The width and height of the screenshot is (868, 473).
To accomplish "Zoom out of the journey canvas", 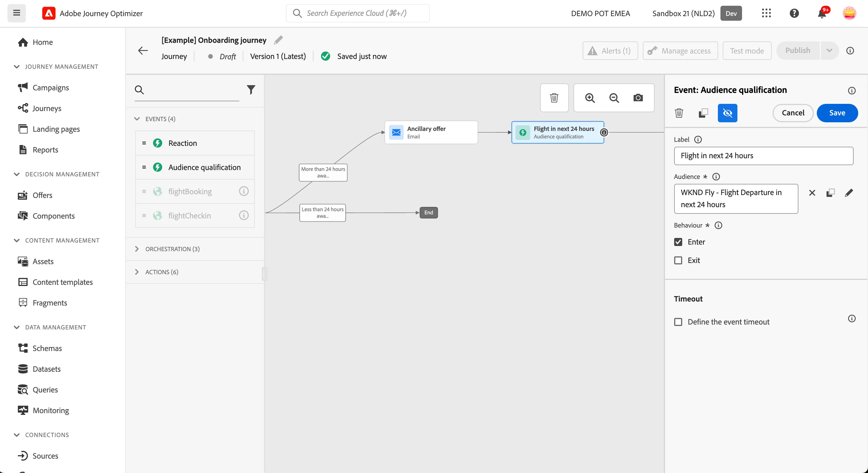I will (614, 98).
